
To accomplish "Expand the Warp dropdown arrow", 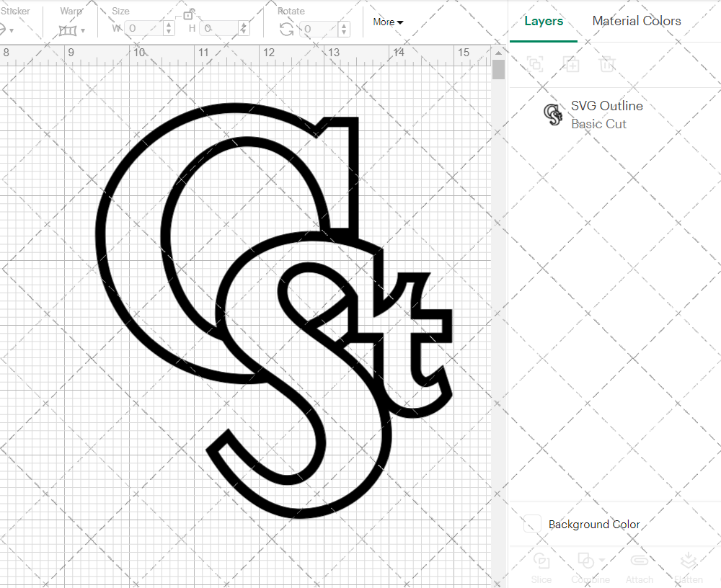I will (x=83, y=31).
